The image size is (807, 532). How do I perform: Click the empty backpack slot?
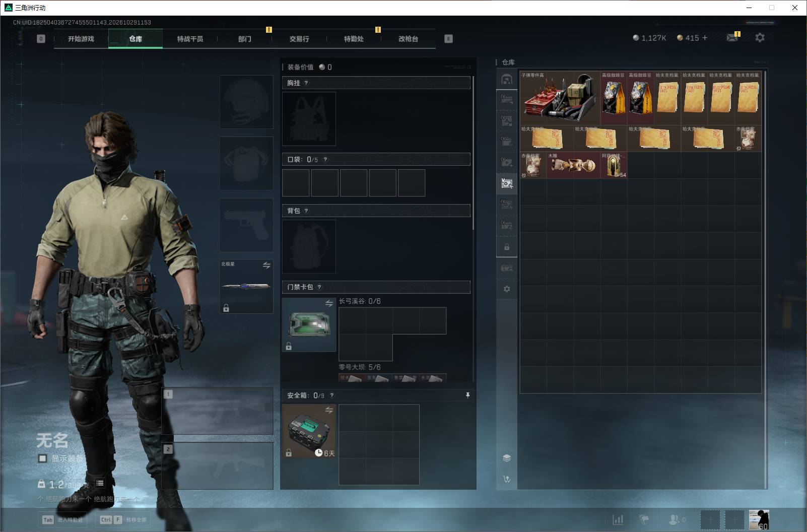(309, 246)
